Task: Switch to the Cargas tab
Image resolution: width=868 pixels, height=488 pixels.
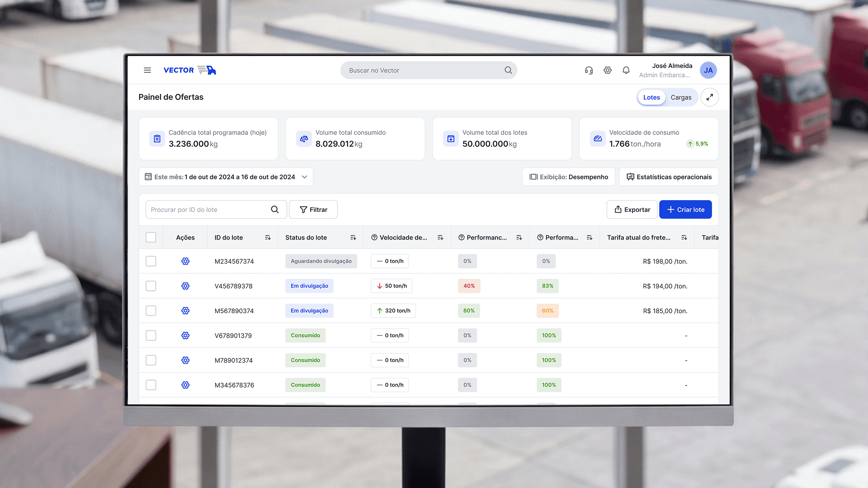Action: [681, 97]
